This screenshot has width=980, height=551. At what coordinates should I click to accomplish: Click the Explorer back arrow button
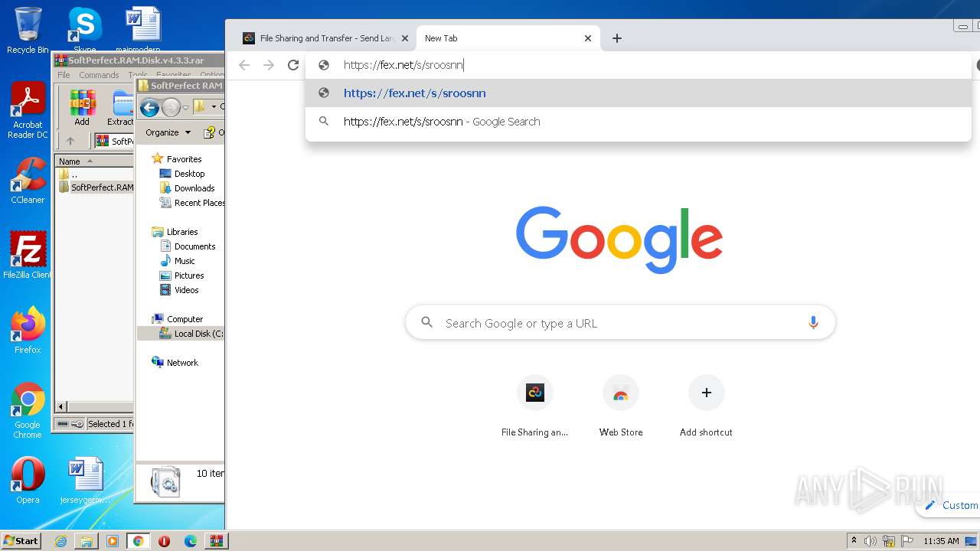click(149, 108)
